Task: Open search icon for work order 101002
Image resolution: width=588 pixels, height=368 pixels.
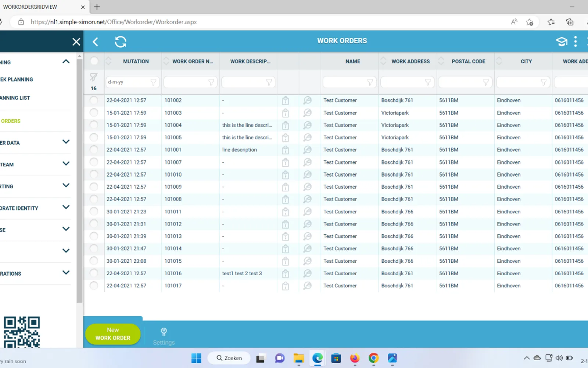Action: point(307,100)
